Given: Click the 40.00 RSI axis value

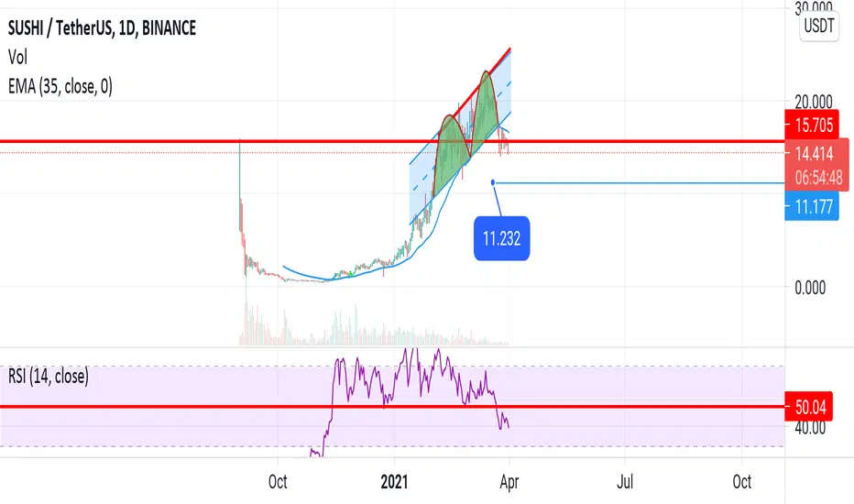Looking at the screenshot, I should coord(810,428).
